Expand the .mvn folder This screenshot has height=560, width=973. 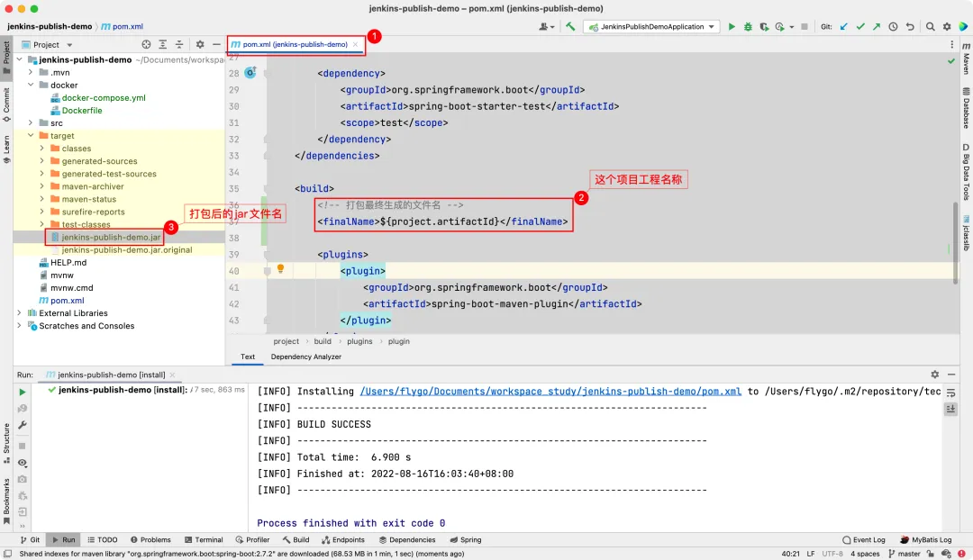pos(31,73)
